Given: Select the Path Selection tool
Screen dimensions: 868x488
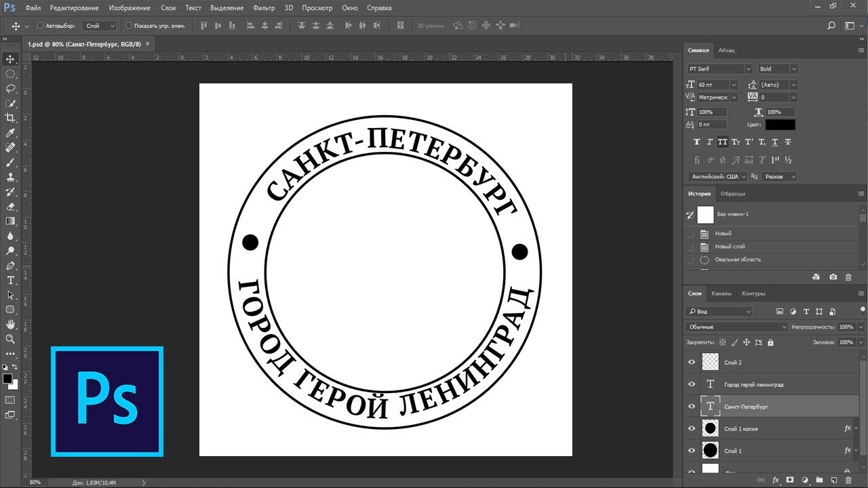Looking at the screenshot, I should pyautogui.click(x=10, y=296).
